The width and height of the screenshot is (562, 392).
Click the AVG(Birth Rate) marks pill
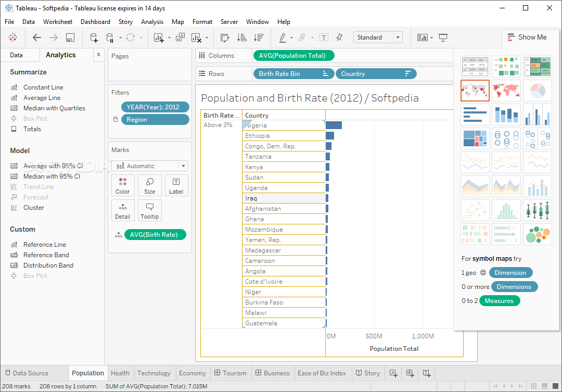(155, 235)
